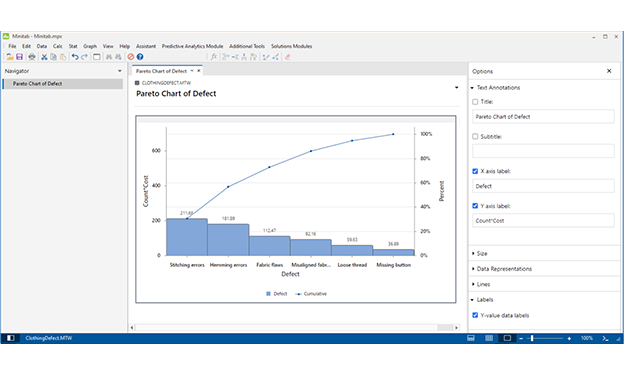This screenshot has width=624, height=375.
Task: Enable the Title checkbox
Action: coord(475,102)
